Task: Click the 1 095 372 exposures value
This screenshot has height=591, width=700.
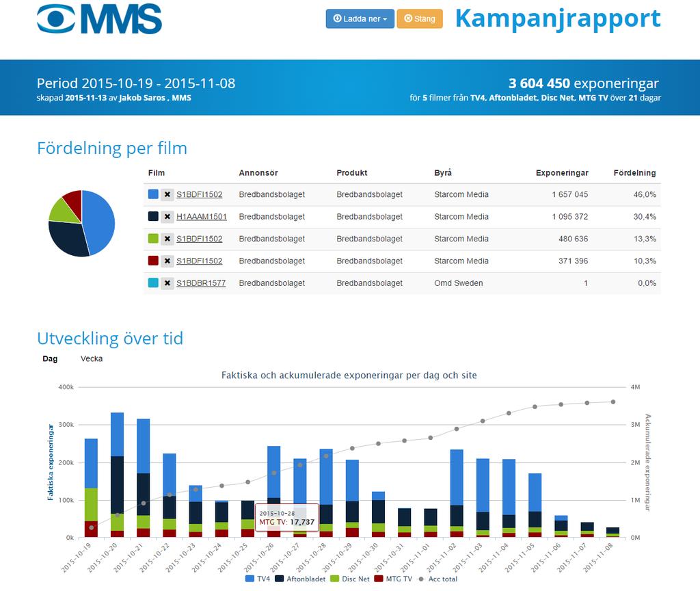Action: [x=569, y=217]
